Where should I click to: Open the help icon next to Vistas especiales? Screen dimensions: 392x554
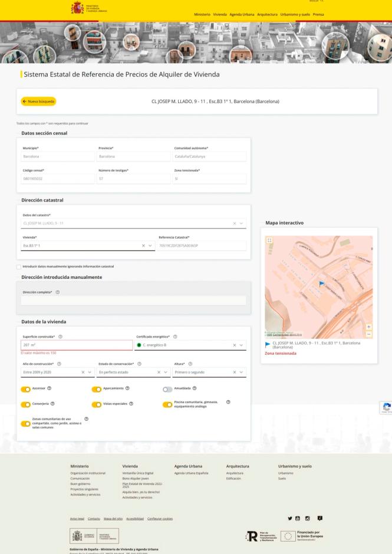131,404
